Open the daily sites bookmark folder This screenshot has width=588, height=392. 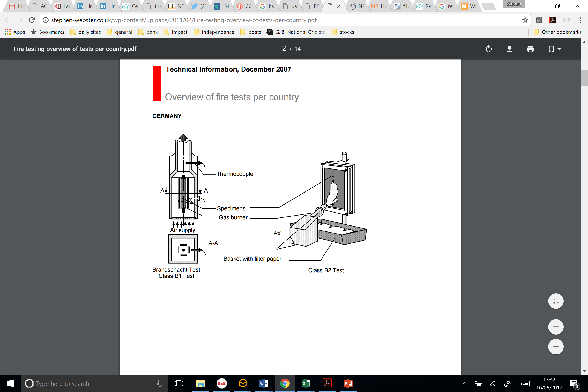point(86,32)
